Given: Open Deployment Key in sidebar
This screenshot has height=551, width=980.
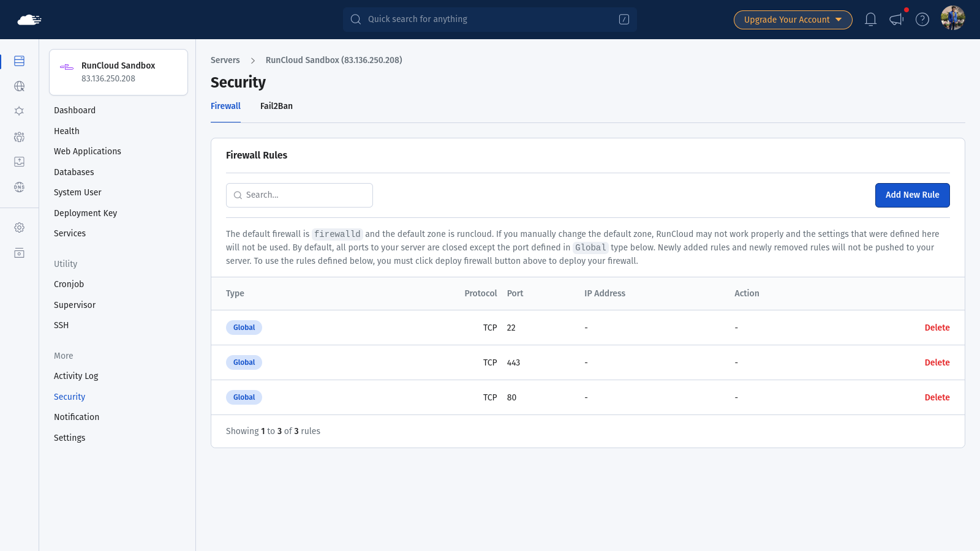Looking at the screenshot, I should 86,213.
